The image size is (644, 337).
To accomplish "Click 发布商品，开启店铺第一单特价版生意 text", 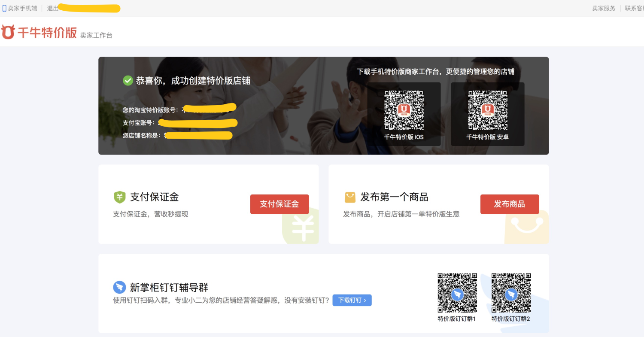I will point(401,214).
